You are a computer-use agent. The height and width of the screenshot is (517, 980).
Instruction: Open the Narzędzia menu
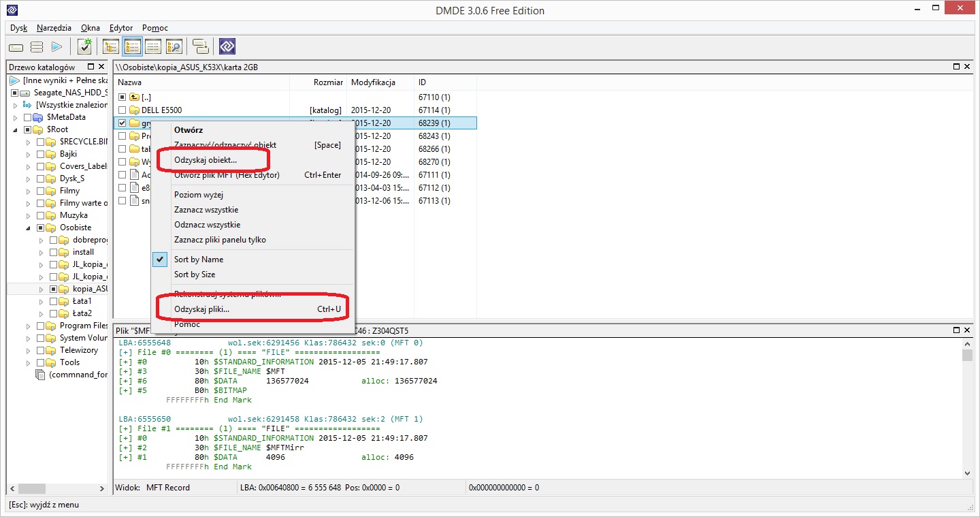coord(54,28)
